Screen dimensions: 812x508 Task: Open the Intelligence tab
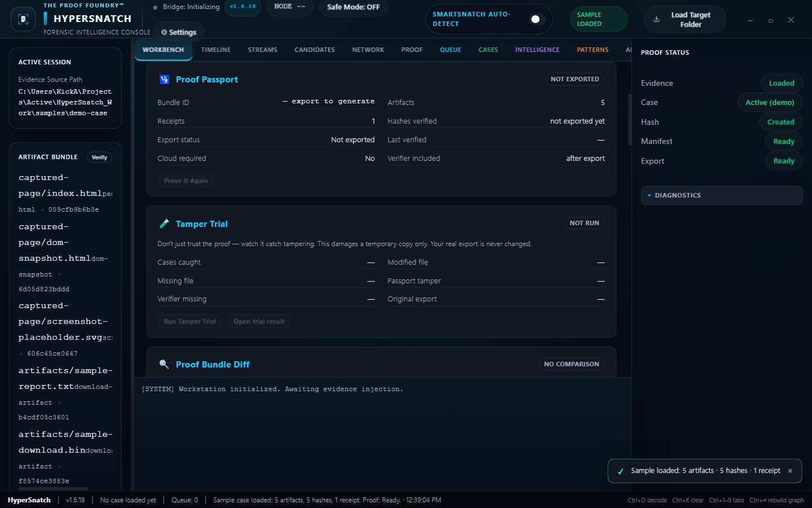[x=537, y=50]
